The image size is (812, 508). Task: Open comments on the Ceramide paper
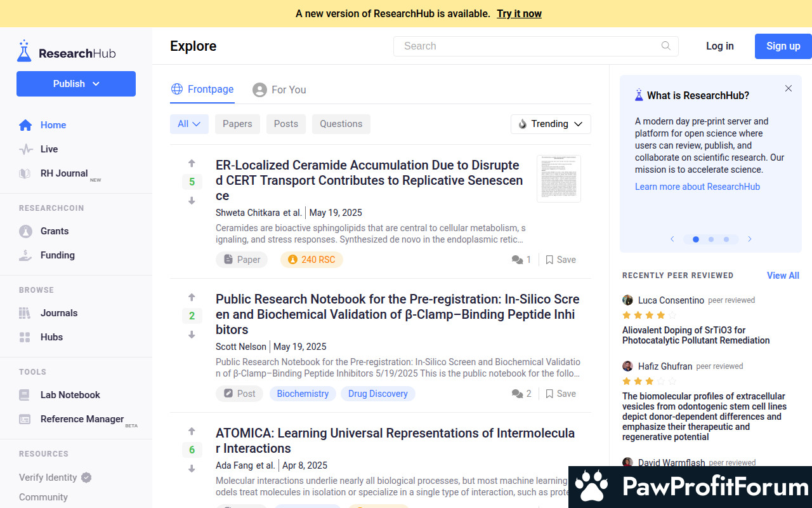(521, 260)
